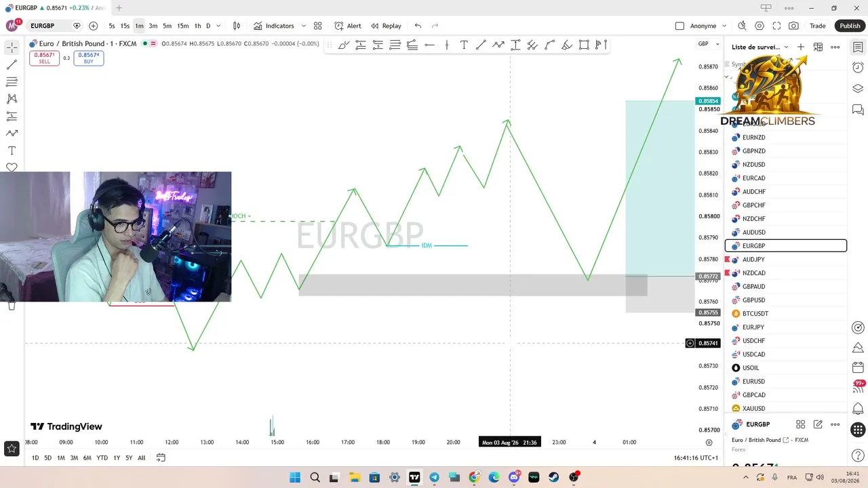Open the watchlist more options menu
The width and height of the screenshot is (868, 488).
pyautogui.click(x=835, y=47)
